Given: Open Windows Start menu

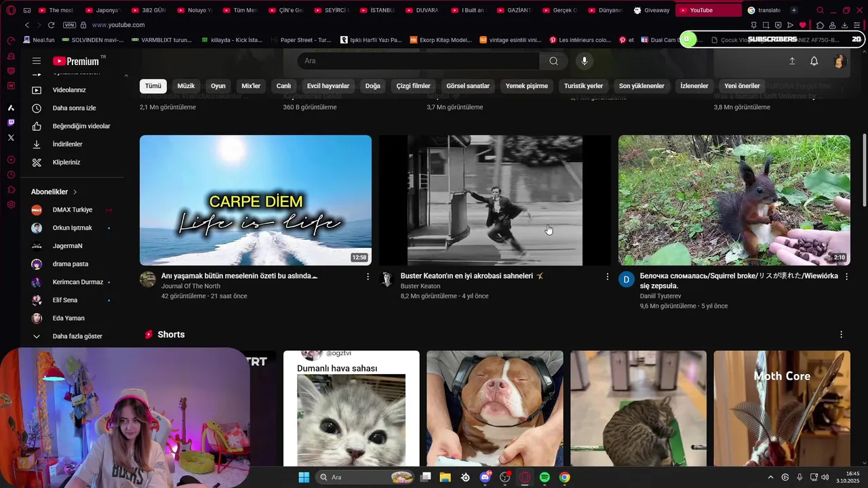Looking at the screenshot, I should click(304, 477).
